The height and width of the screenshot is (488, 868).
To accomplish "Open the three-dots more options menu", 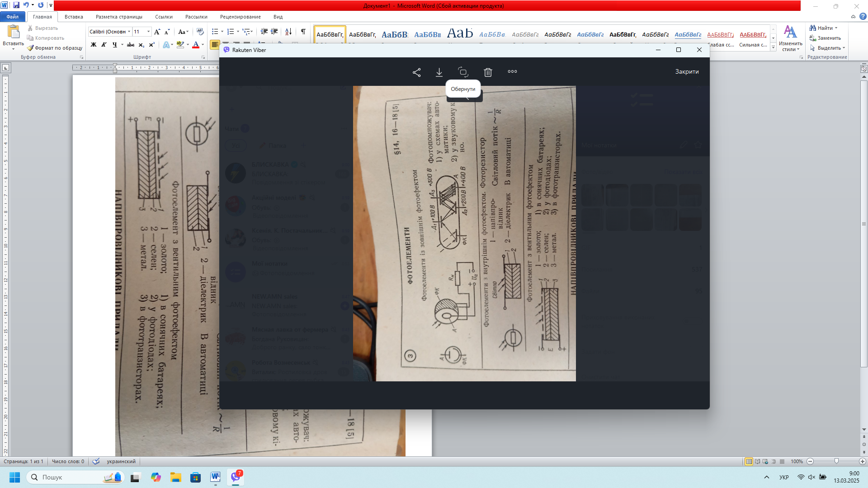I will 512,71.
